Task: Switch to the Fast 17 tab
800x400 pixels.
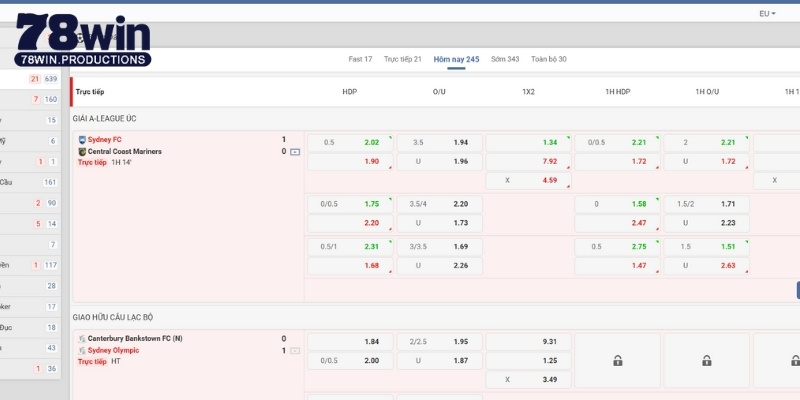Action: tap(360, 59)
